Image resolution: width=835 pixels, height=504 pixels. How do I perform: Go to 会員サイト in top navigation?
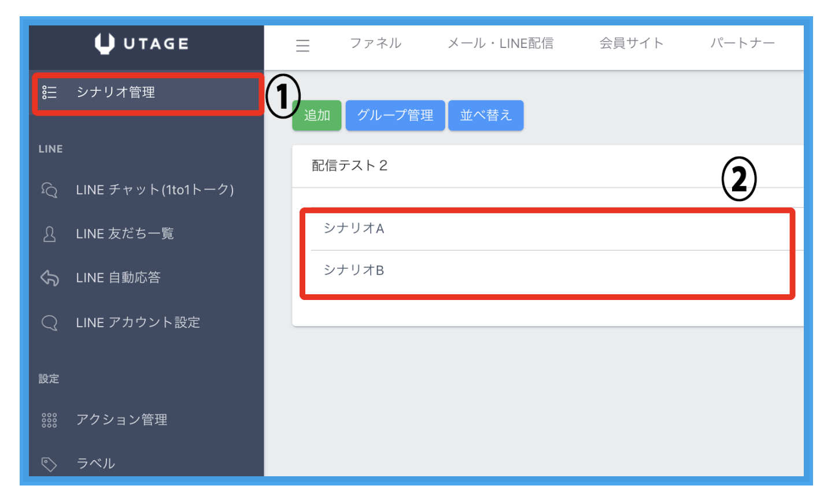[631, 43]
